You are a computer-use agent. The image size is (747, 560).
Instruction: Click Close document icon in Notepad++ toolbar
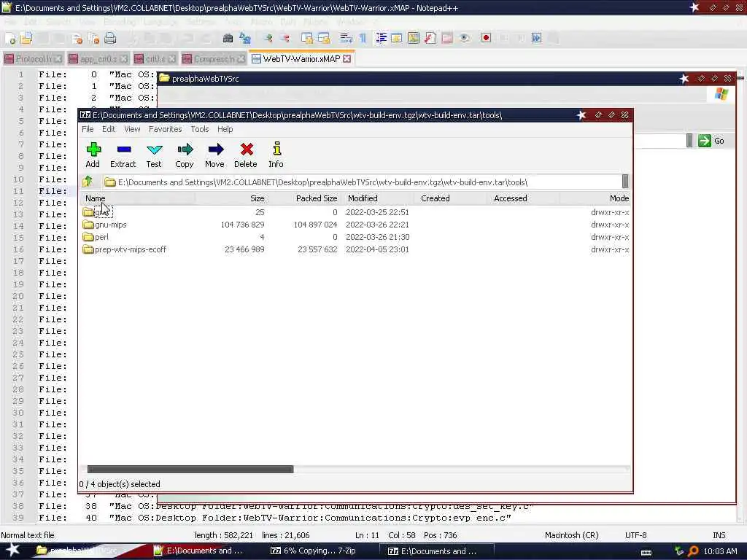[x=77, y=38]
